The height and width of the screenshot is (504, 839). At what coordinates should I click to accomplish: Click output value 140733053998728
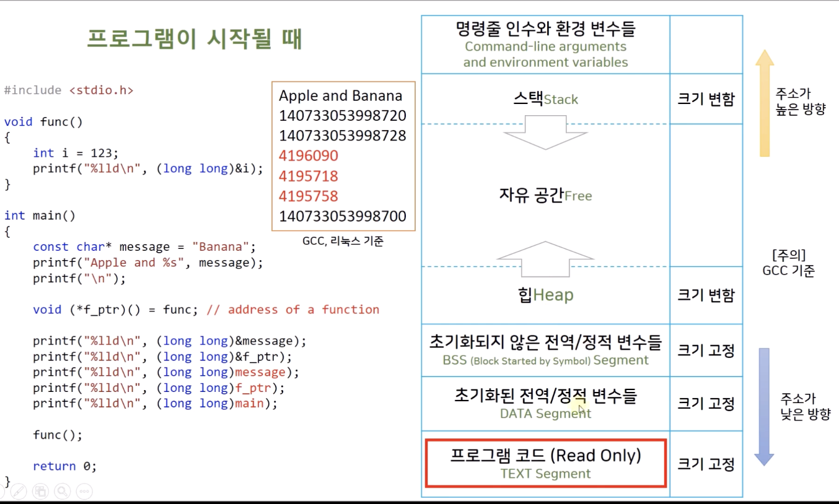[x=343, y=136]
